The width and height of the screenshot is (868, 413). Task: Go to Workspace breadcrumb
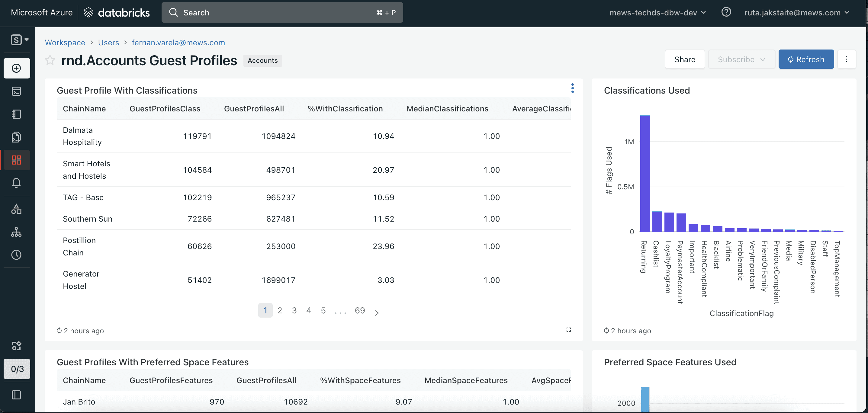pyautogui.click(x=65, y=43)
